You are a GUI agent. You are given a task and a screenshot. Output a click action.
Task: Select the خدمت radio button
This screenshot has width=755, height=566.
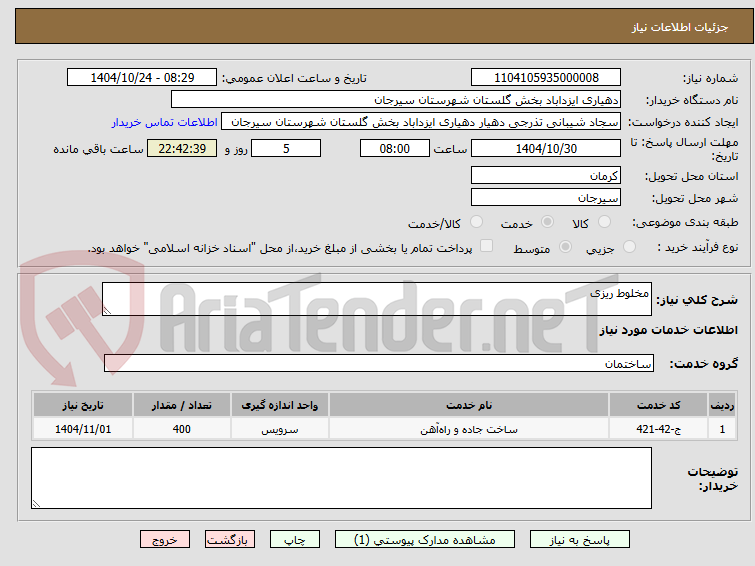[547, 222]
